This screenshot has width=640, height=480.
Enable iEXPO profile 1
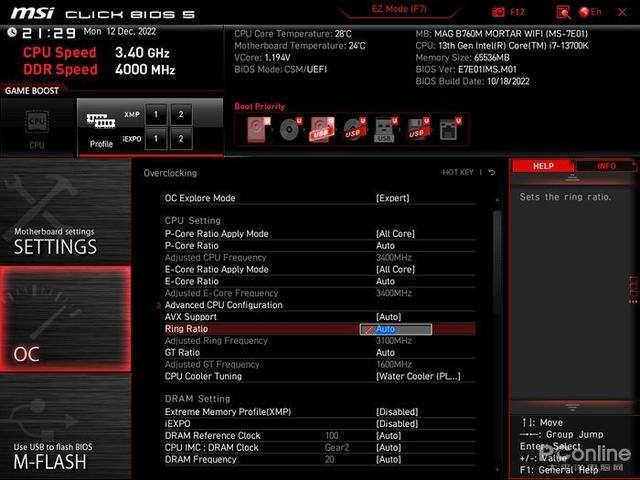[156, 139]
